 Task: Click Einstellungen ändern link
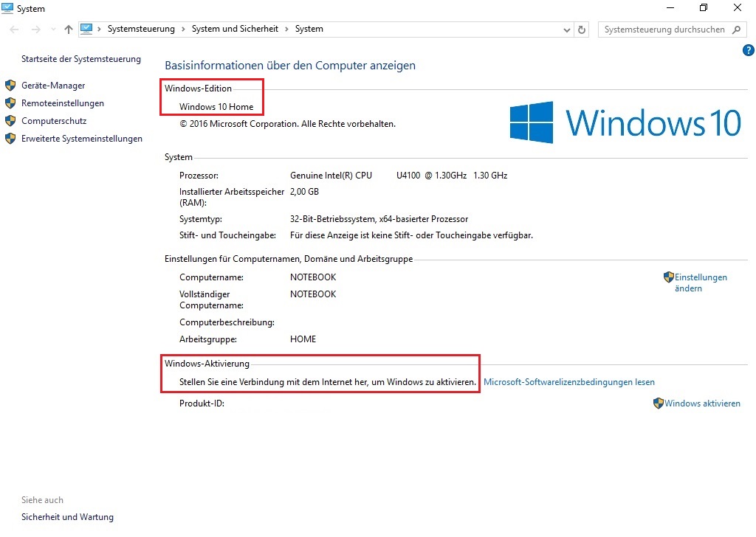tap(700, 283)
